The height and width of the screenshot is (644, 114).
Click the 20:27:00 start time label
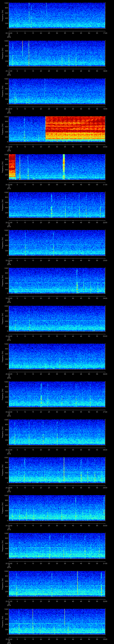9,450
